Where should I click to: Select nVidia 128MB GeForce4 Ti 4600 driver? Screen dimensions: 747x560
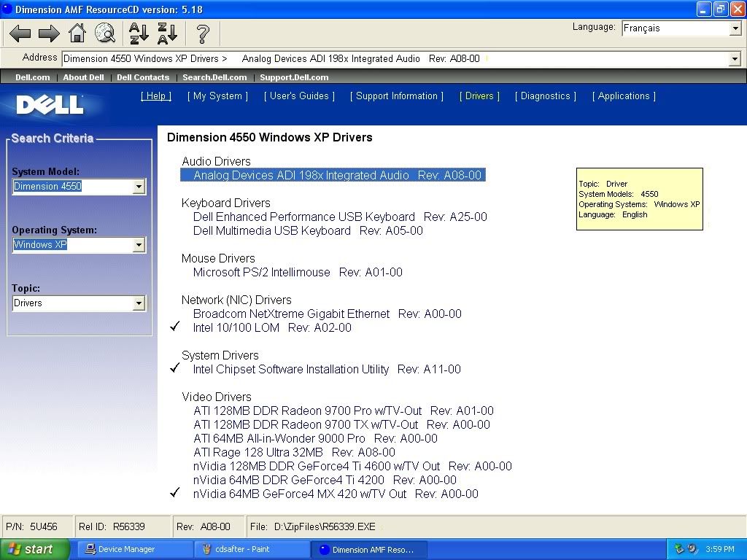352,466
